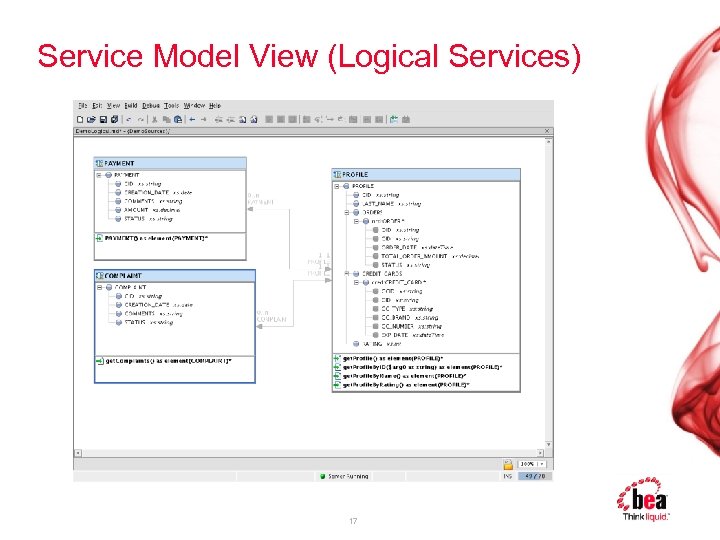The image size is (720, 540).
Task: Click vertical scrollbar down arrow
Action: point(549,445)
